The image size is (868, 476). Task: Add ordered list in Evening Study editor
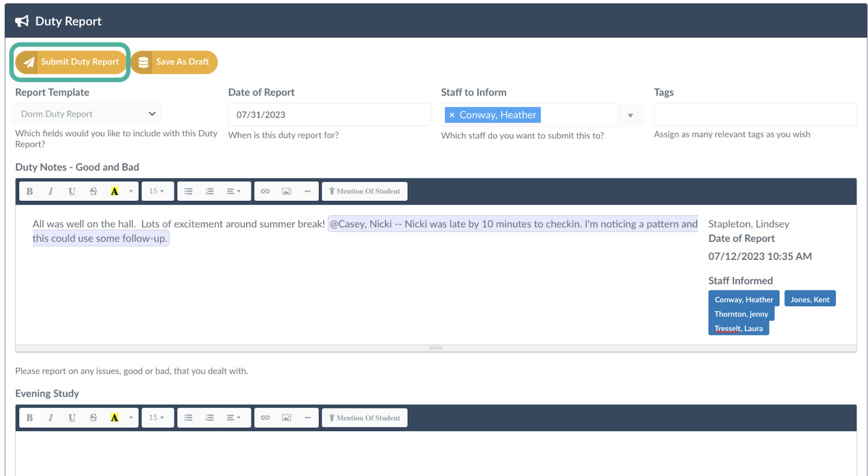[x=210, y=418]
